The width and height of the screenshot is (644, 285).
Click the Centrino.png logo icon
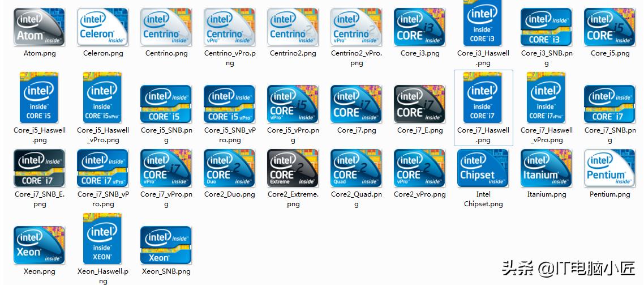coord(166,27)
